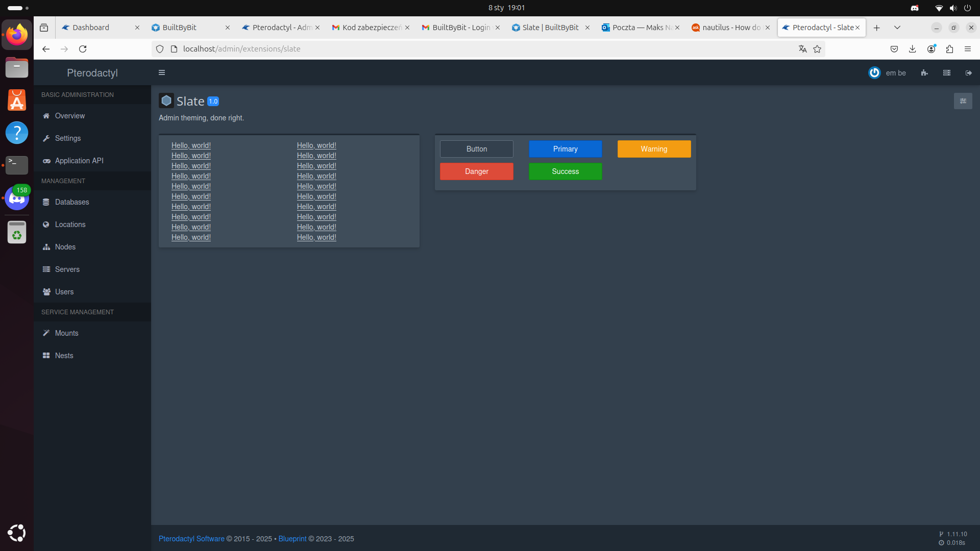
Task: Open Databases in sidebar
Action: click(x=92, y=202)
